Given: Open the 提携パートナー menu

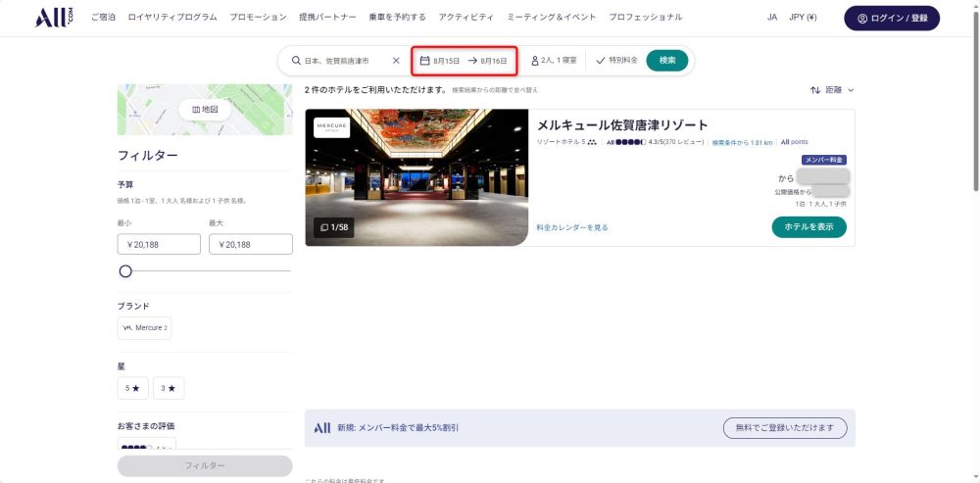Looking at the screenshot, I should coord(327,18).
